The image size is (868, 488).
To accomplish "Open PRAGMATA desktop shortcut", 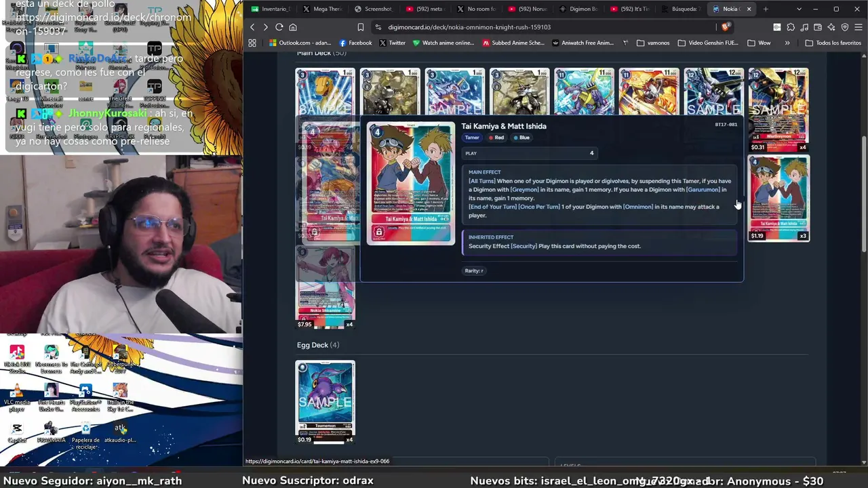I will click(x=51, y=432).
